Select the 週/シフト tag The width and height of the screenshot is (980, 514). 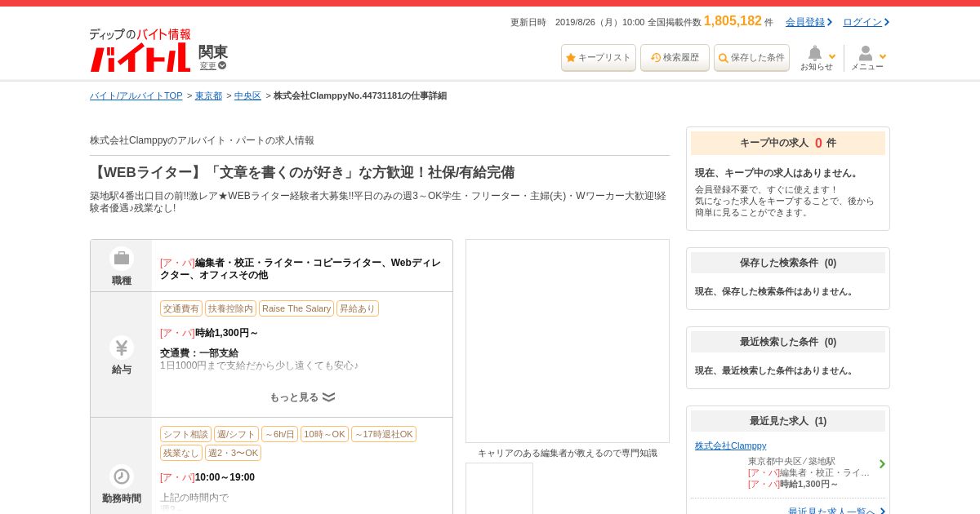tap(236, 434)
